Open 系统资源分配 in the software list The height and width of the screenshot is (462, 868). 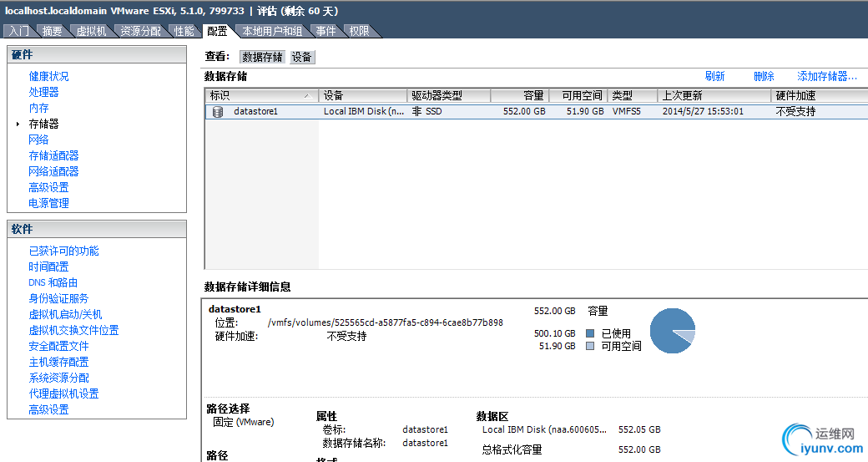click(58, 378)
